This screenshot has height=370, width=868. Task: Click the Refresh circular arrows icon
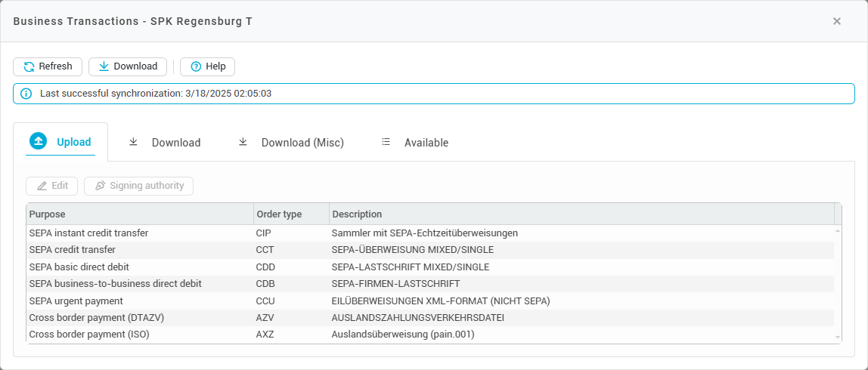pyautogui.click(x=29, y=66)
